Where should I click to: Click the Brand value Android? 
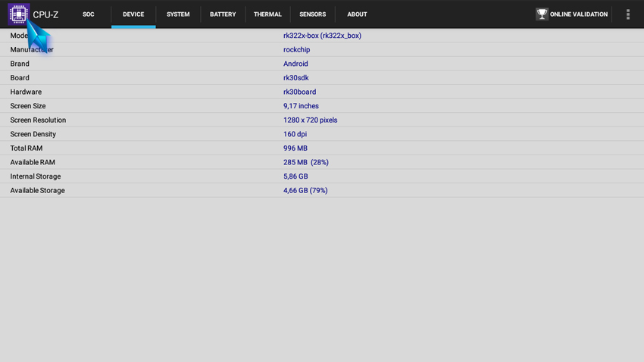tap(295, 64)
